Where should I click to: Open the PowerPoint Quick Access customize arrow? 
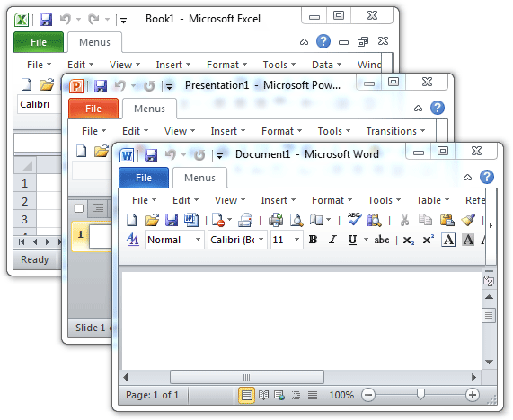[169, 87]
